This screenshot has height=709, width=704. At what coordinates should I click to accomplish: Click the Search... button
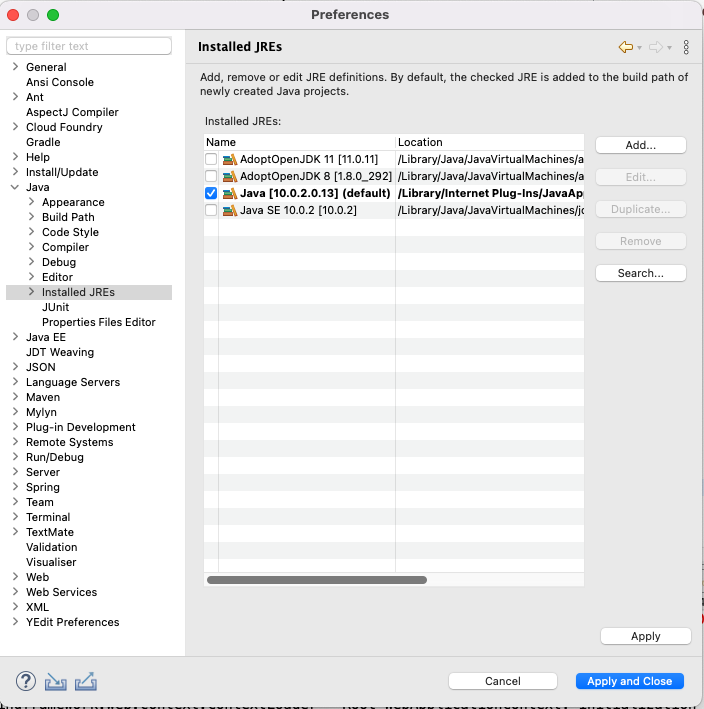tap(641, 273)
